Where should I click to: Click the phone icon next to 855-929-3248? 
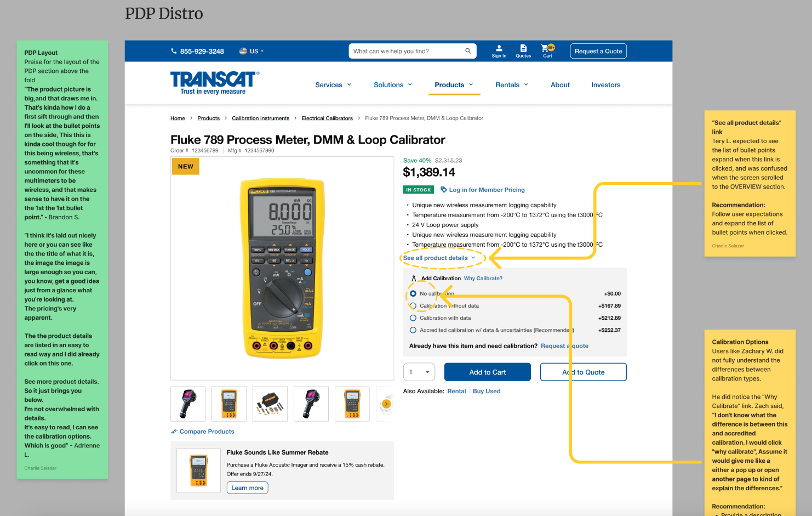coord(174,51)
